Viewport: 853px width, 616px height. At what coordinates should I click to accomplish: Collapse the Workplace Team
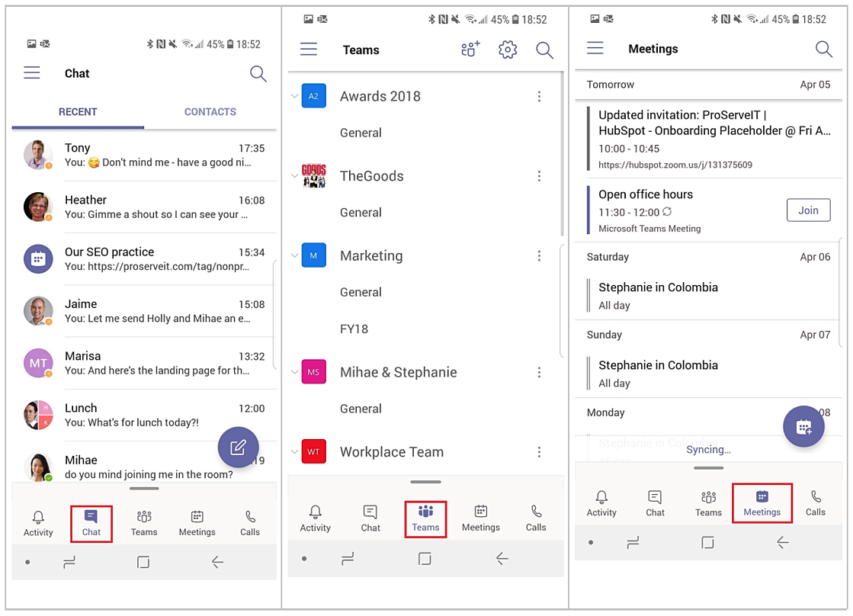click(294, 451)
